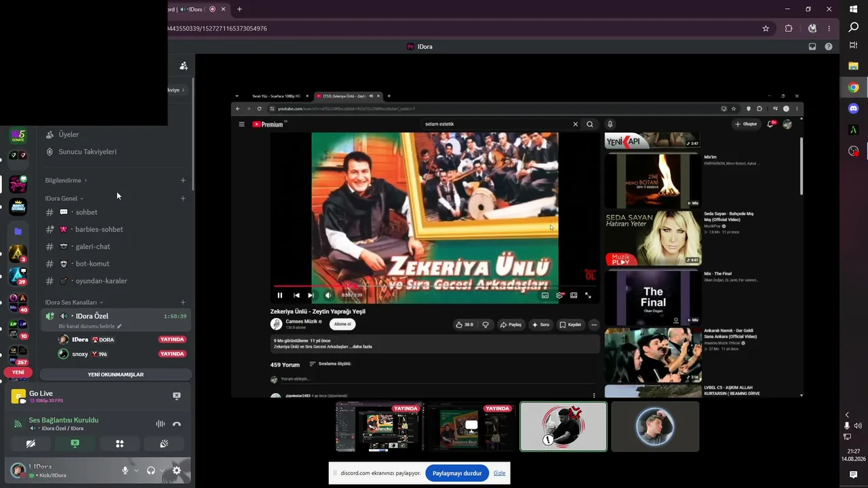Open Sıralama ölçütü sort dropdown
The width and height of the screenshot is (868, 488).
pyautogui.click(x=330, y=364)
